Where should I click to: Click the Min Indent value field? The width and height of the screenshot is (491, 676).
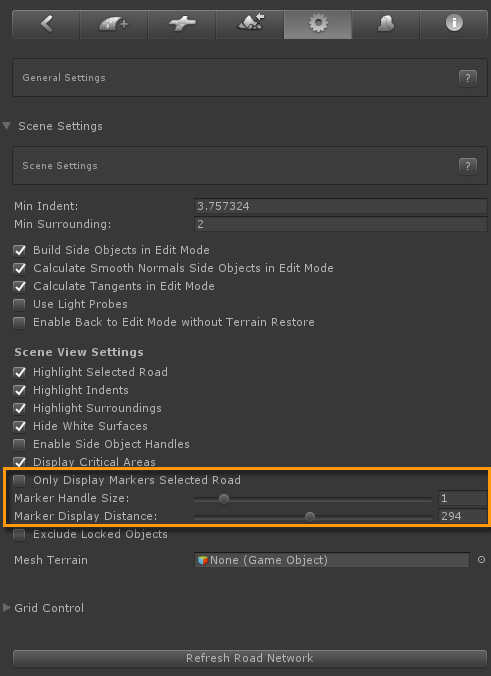pos(341,206)
